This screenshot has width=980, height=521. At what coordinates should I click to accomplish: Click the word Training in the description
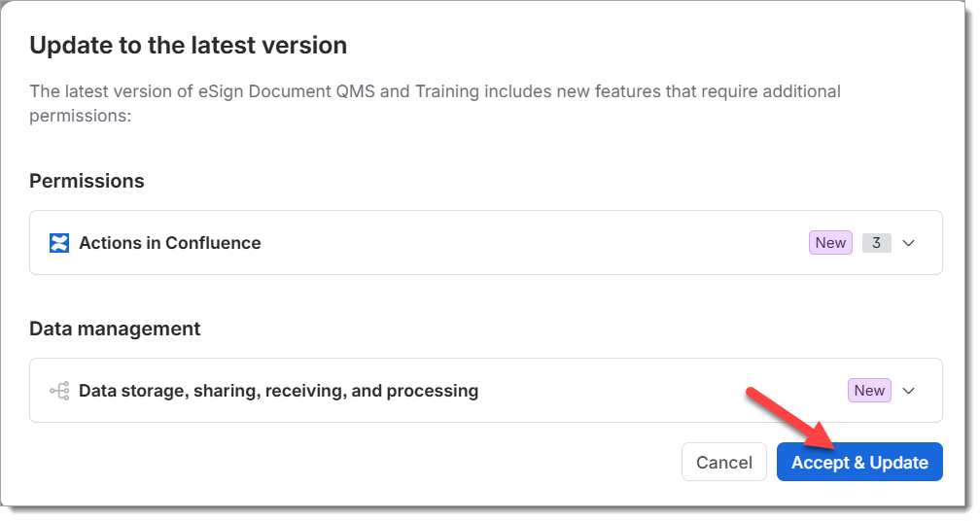447,91
